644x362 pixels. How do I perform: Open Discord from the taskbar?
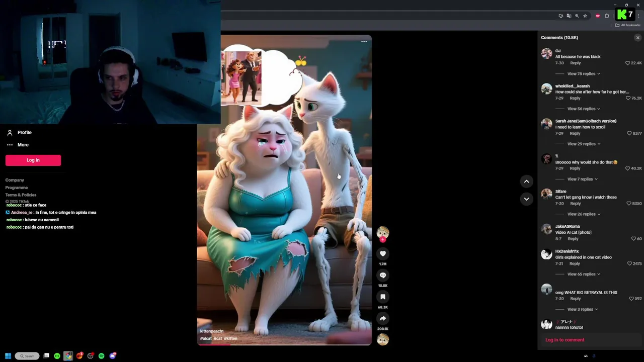pyautogui.click(x=113, y=356)
